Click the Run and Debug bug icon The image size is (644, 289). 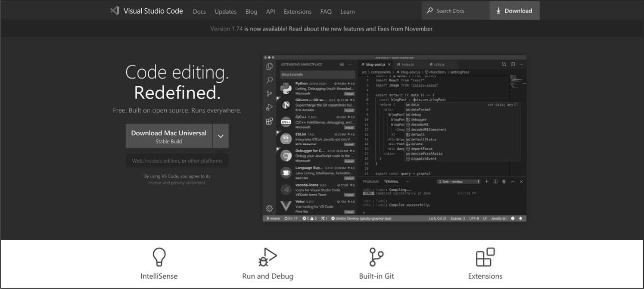268,257
